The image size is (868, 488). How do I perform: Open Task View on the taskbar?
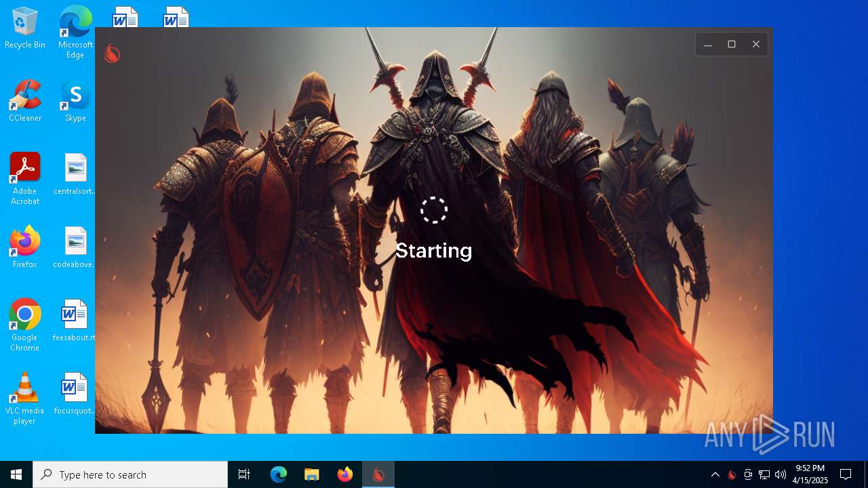pyautogui.click(x=244, y=474)
